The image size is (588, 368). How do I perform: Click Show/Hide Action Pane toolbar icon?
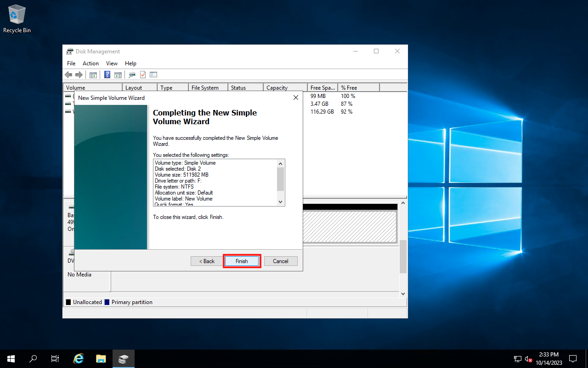pos(118,75)
